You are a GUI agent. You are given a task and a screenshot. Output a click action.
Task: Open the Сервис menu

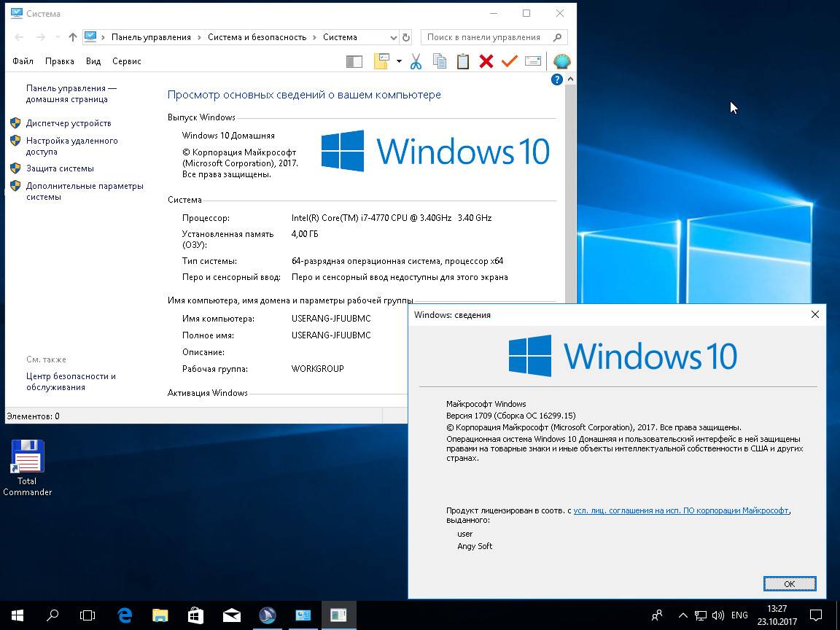click(x=126, y=61)
